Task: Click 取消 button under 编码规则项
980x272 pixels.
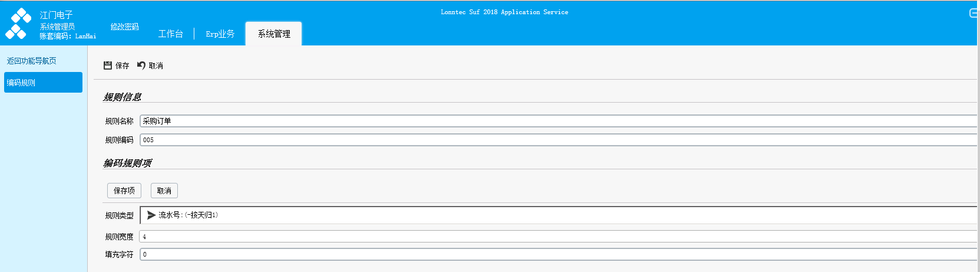Action: click(x=164, y=191)
